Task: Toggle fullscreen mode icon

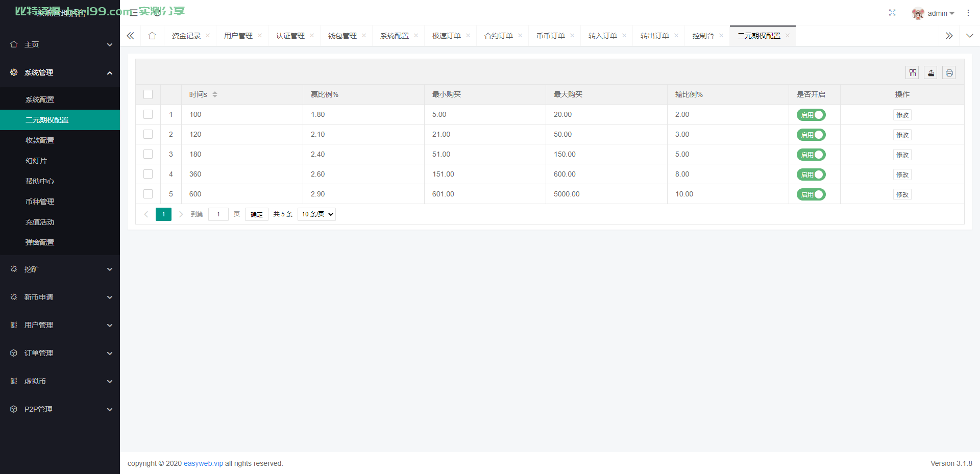Action: pyautogui.click(x=892, y=13)
